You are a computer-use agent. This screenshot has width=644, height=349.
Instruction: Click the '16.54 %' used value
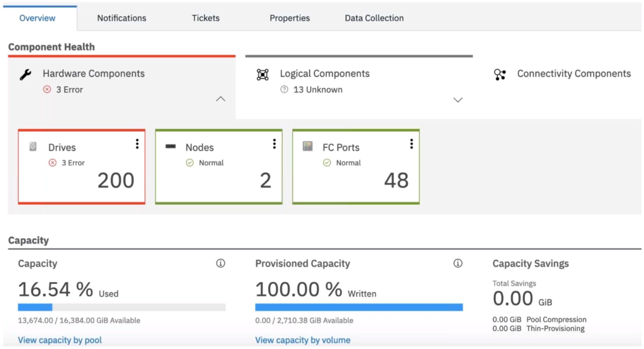tap(55, 289)
